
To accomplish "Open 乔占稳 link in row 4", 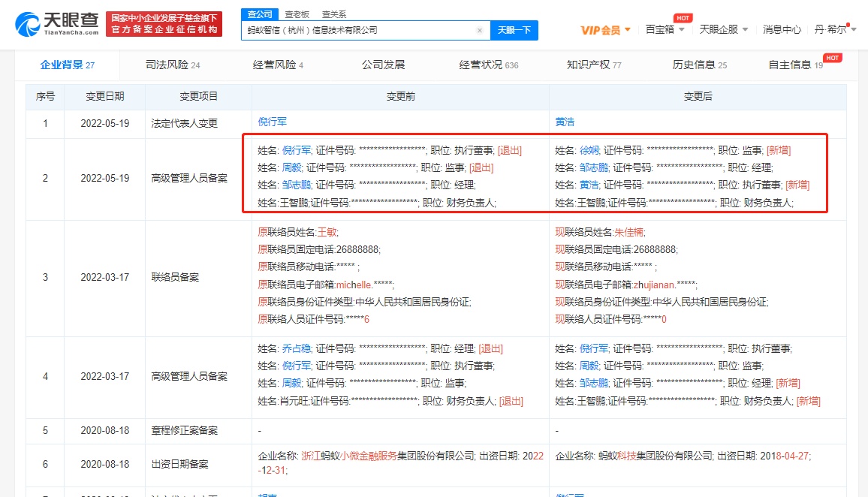I will point(297,348).
